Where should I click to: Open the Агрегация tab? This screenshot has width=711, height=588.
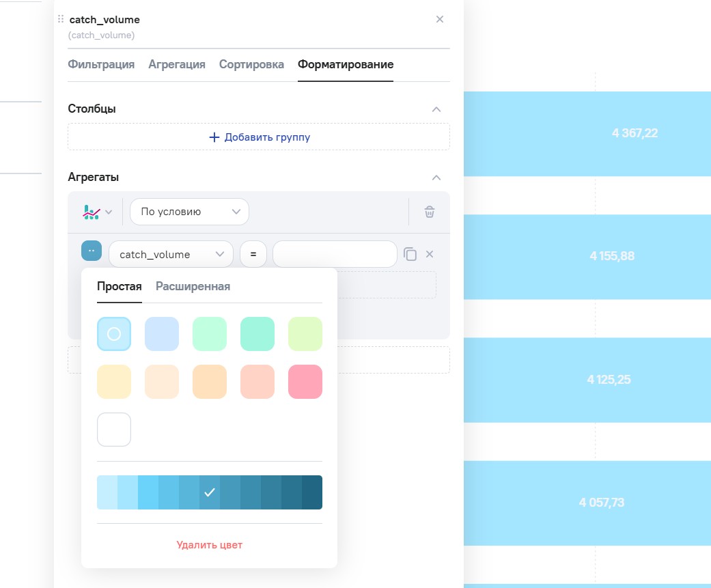point(176,64)
